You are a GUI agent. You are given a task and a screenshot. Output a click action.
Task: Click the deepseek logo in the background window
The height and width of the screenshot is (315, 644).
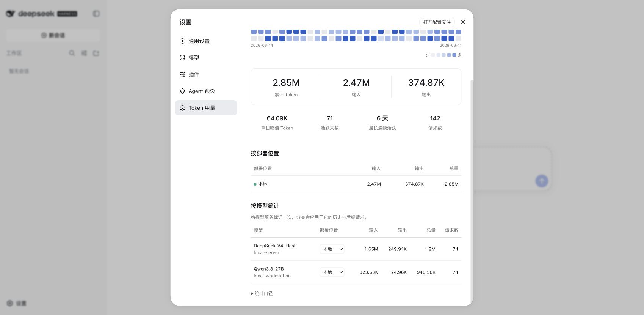point(42,14)
